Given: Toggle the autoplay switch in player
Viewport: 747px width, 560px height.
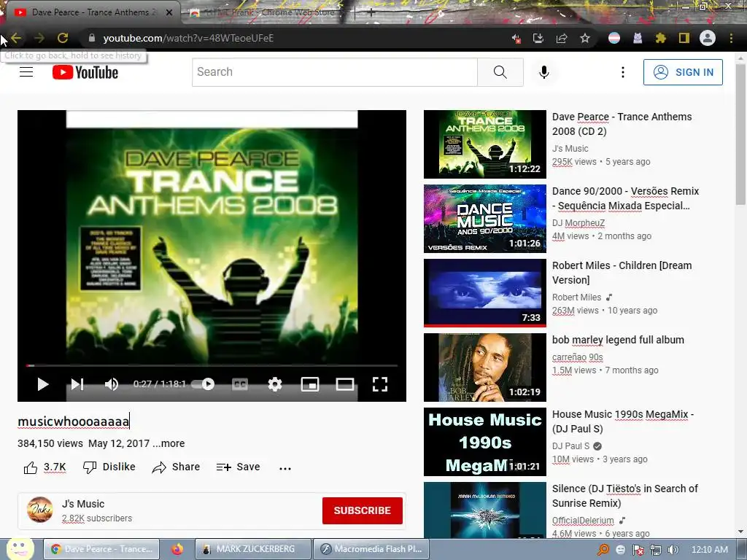Looking at the screenshot, I should click(x=203, y=384).
